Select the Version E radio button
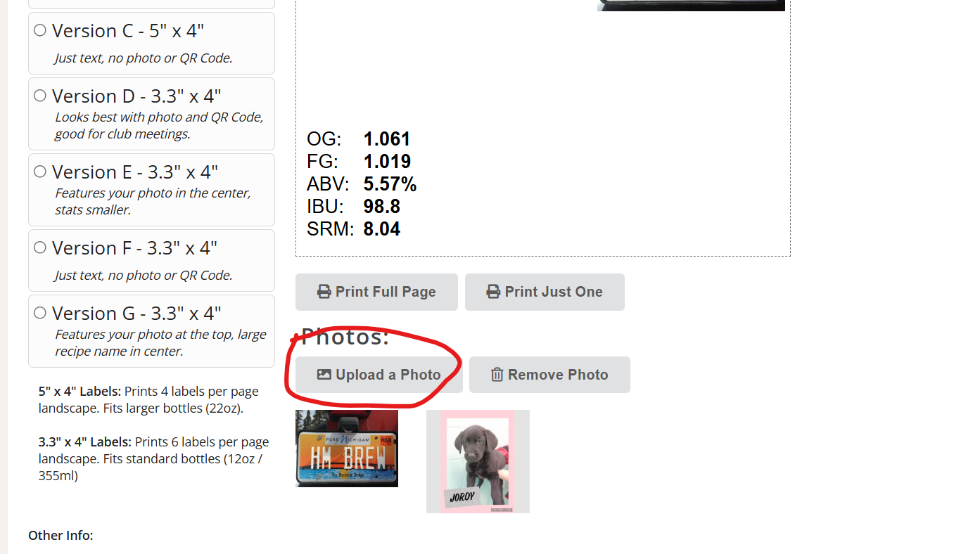980x554 pixels. pos(40,172)
